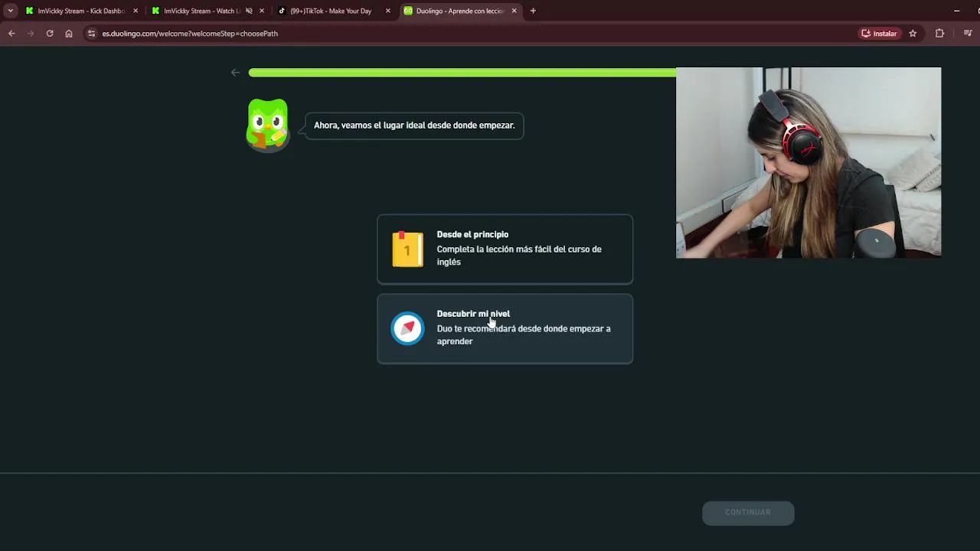Open the browser extensions puzzle icon
The image size is (980, 551).
tap(939, 34)
